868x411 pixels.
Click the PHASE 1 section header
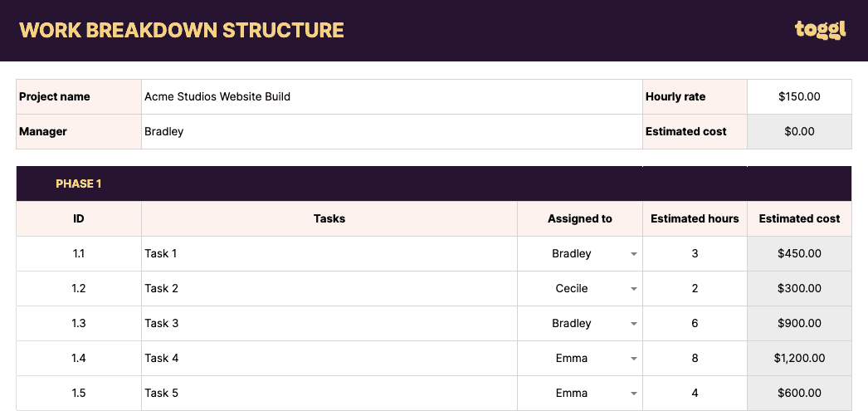click(79, 183)
